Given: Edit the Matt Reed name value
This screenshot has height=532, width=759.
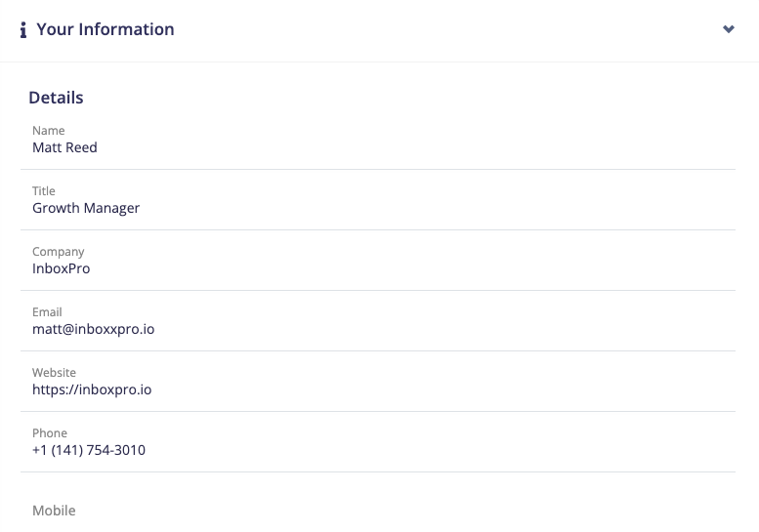Looking at the screenshot, I should pos(64,147).
